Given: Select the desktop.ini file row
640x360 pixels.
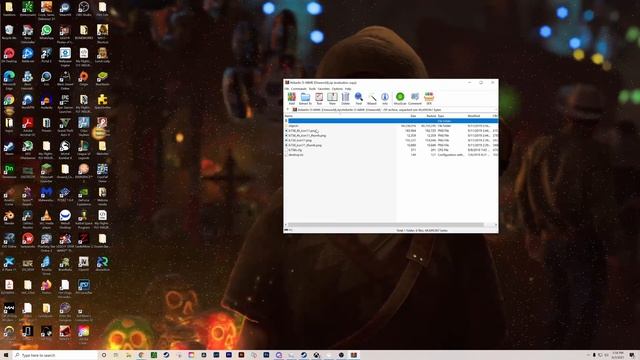Looking at the screenshot, I should pyautogui.click(x=391, y=155).
